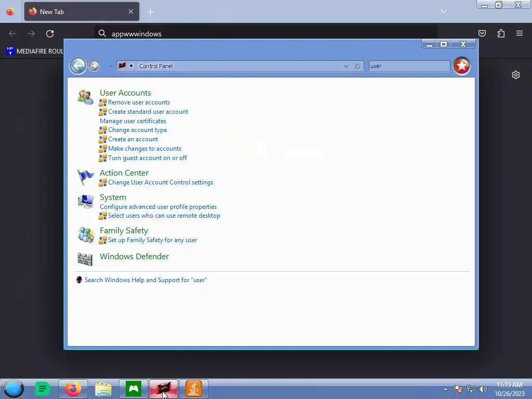The width and height of the screenshot is (532, 399).
Task: Click the Action Center flag icon
Action: [85, 177]
